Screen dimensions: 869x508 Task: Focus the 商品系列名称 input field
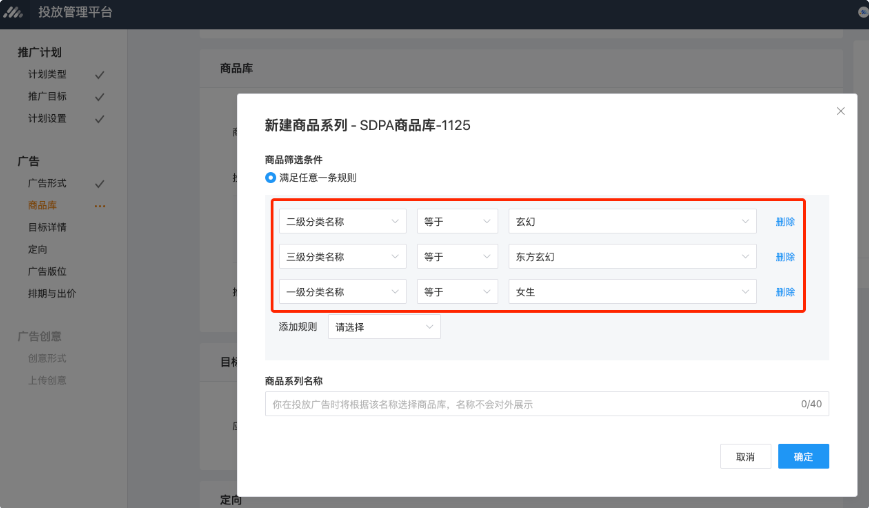pyautogui.click(x=547, y=404)
